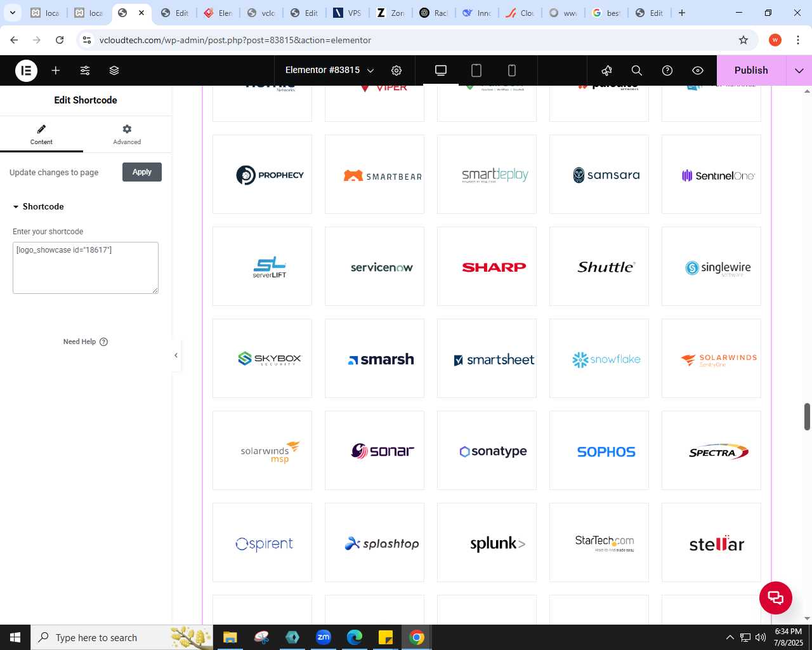Open the Need Help link
This screenshot has width=812, height=650.
(x=86, y=342)
